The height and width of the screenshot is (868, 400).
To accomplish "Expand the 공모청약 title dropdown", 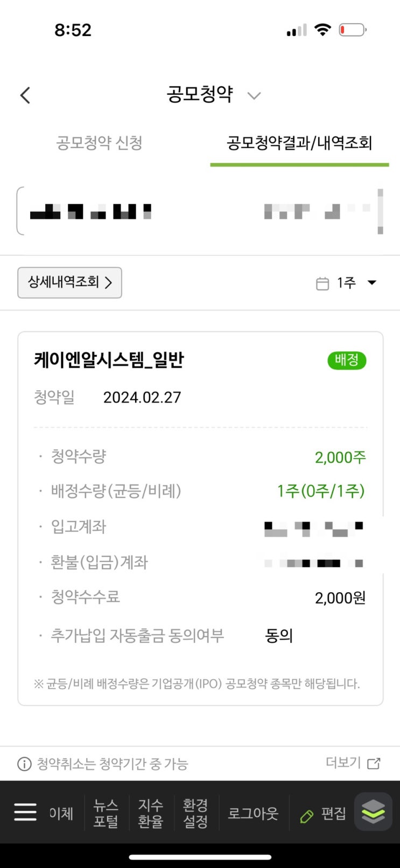I will (x=254, y=96).
